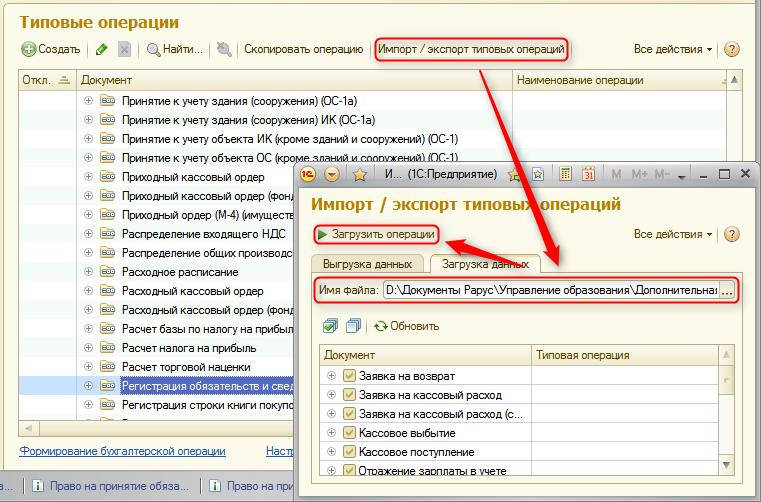Image resolution: width=761 pixels, height=502 pixels.
Task: Click main list horizontal scroll left arrow
Action: point(29,428)
